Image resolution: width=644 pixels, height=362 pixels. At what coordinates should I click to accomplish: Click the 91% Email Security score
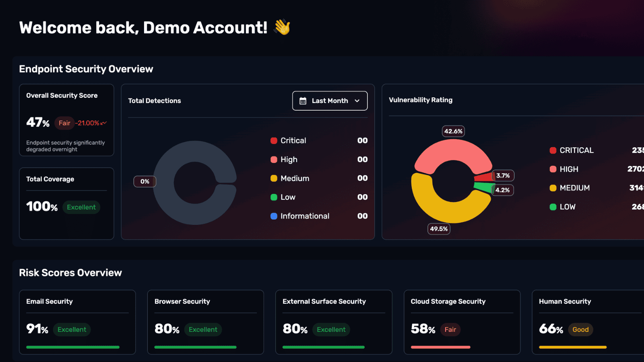tap(37, 329)
